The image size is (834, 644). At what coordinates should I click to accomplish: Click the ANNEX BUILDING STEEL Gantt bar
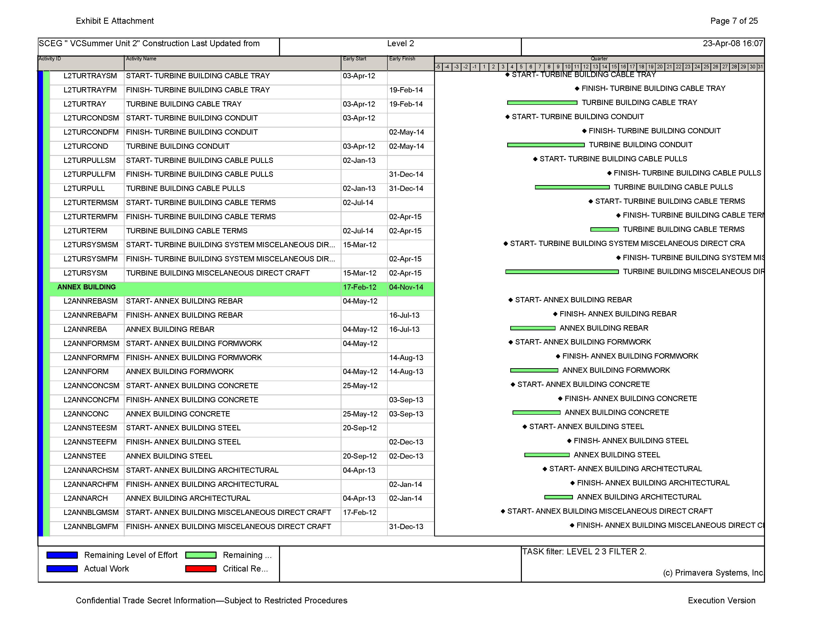coord(547,455)
